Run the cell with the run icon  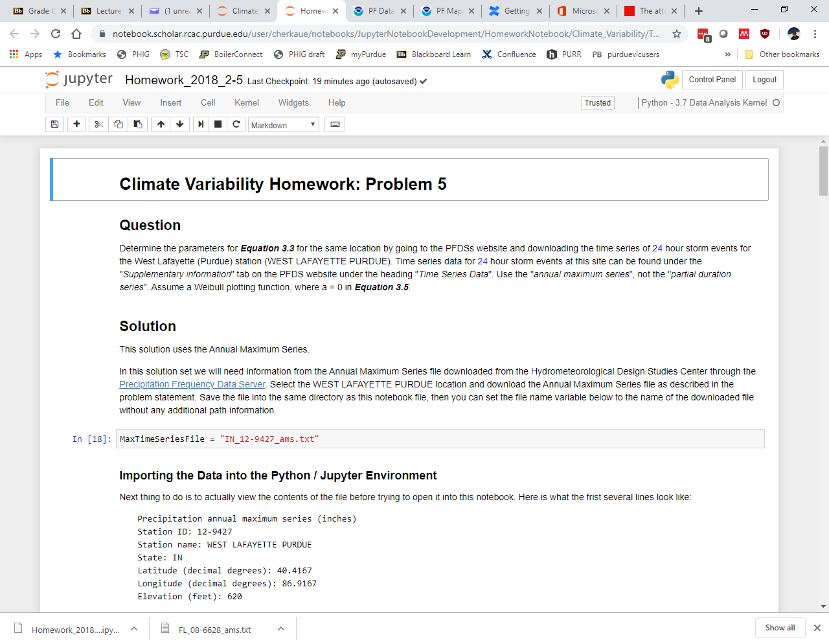pyautogui.click(x=201, y=124)
